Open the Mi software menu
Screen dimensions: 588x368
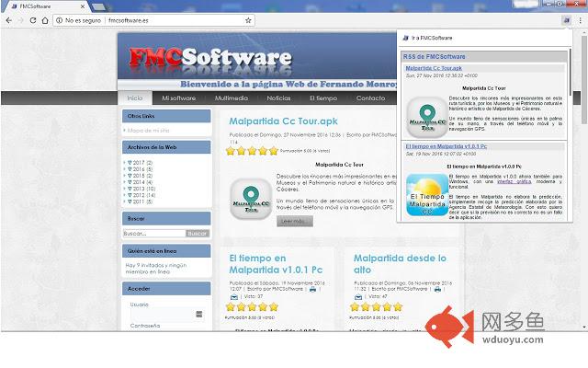[178, 98]
